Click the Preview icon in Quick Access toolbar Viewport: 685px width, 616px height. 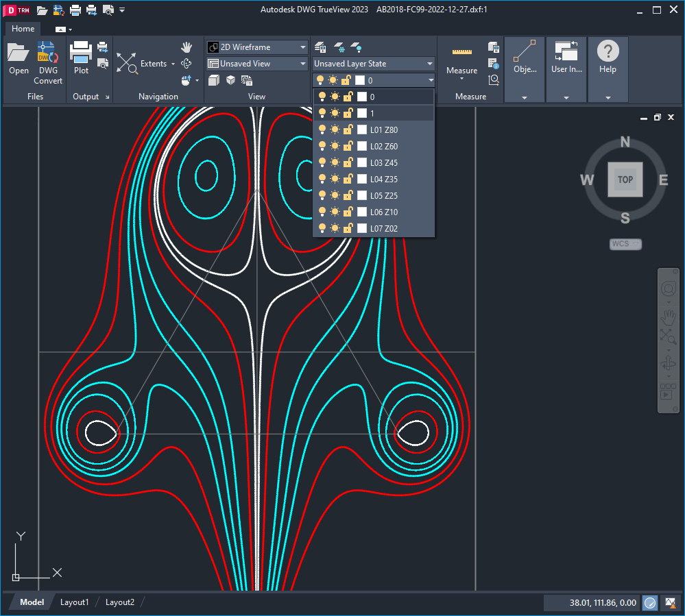108,10
